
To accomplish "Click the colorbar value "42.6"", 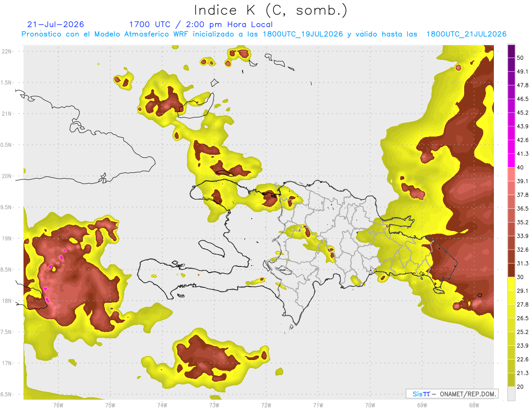I will coord(523,140).
